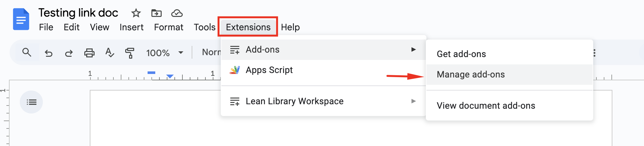Click the Google Docs home icon

coord(21,19)
